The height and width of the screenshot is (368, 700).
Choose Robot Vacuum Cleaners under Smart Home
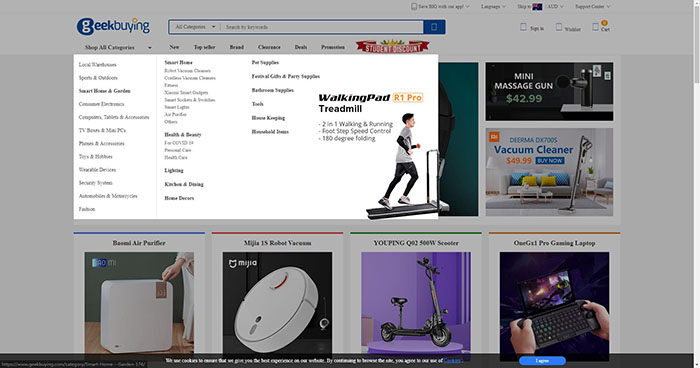187,71
